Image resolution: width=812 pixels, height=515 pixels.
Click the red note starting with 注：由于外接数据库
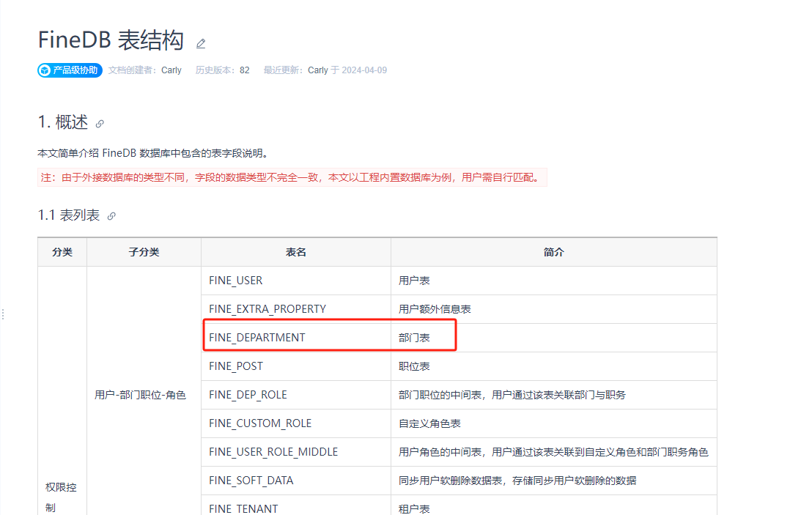[292, 177]
